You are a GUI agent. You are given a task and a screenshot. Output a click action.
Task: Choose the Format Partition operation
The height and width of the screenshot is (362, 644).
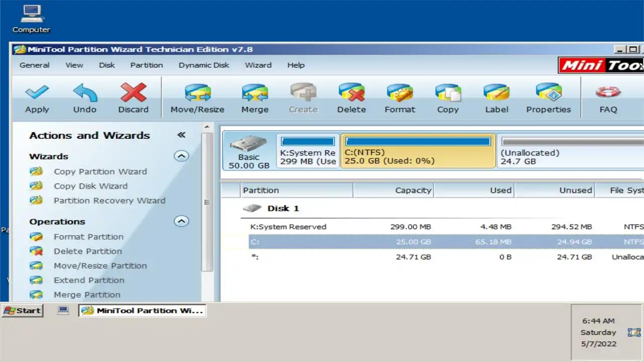[x=89, y=237]
